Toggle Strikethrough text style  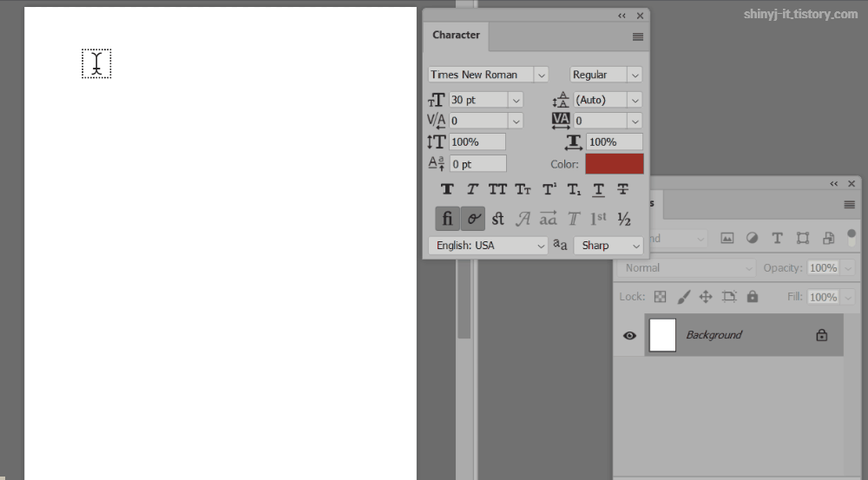coord(622,189)
